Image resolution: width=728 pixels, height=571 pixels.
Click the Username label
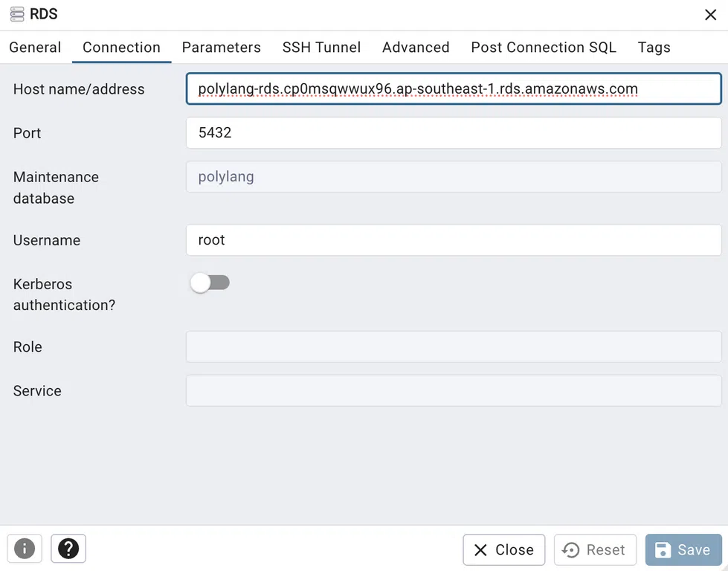pos(46,240)
